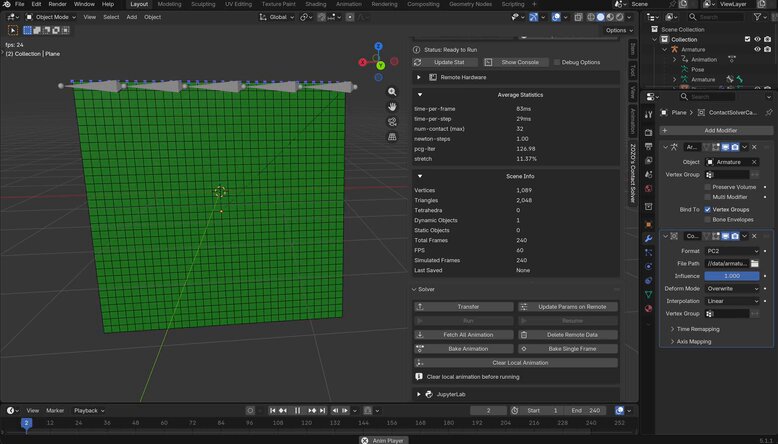Open the Format PC2 dropdown
Screen dimensions: 778x444
pos(732,251)
